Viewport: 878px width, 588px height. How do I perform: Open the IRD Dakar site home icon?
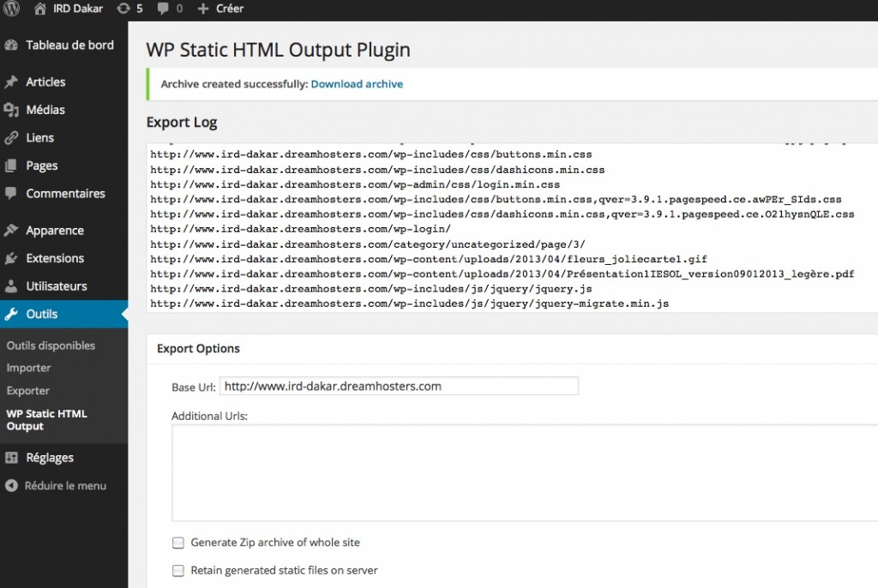pyautogui.click(x=40, y=9)
